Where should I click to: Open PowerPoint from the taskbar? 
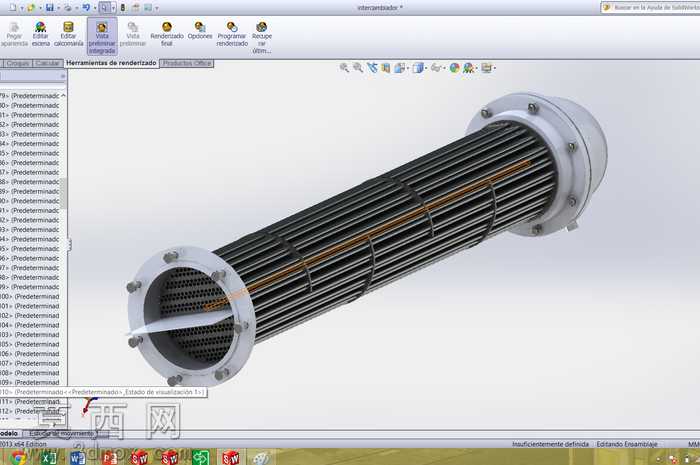tap(109, 457)
